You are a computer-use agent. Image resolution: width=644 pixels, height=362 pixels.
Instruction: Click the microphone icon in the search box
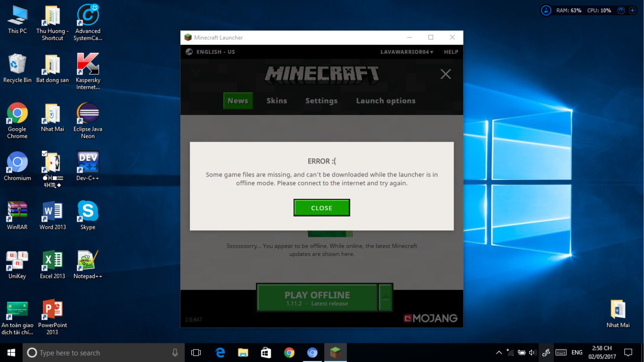click(175, 353)
